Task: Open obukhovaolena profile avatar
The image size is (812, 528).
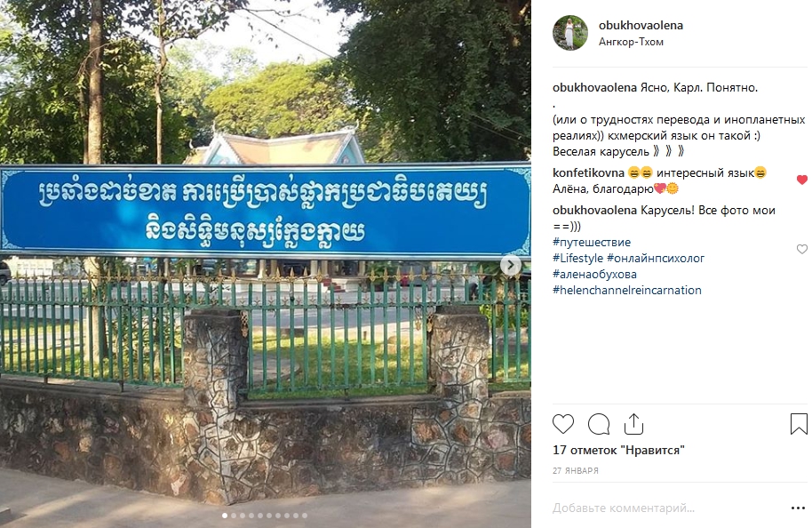Action: click(x=570, y=33)
